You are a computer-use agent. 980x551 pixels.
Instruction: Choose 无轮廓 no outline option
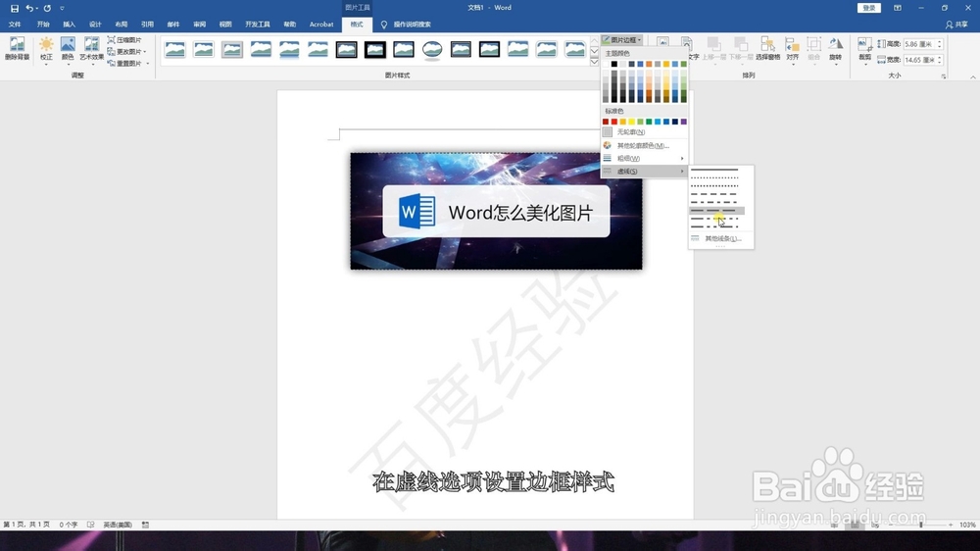pyautogui.click(x=644, y=132)
